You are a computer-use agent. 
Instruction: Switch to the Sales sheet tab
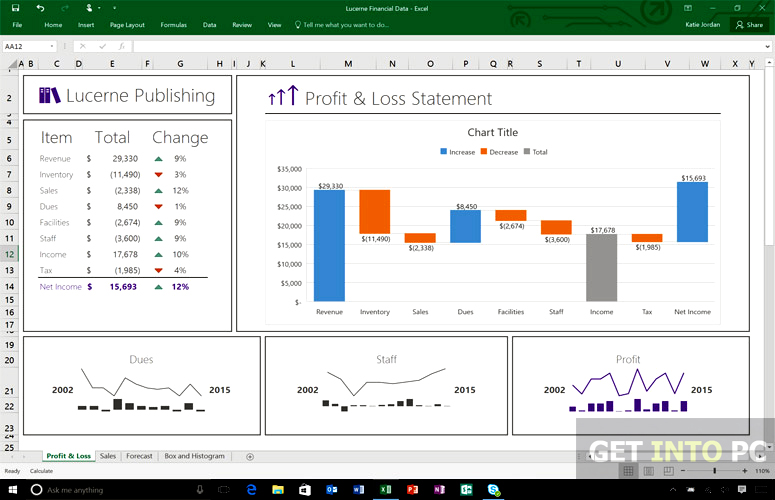click(108, 456)
